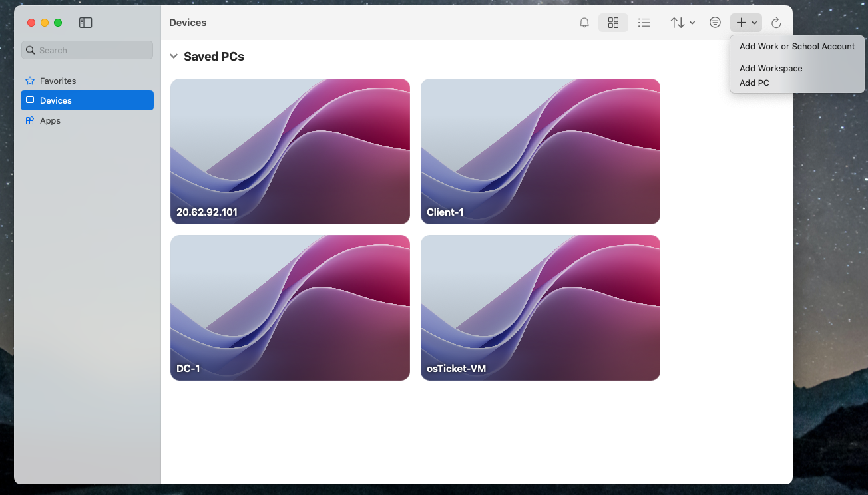868x495 pixels.
Task: Open the notifications bell
Action: (584, 23)
